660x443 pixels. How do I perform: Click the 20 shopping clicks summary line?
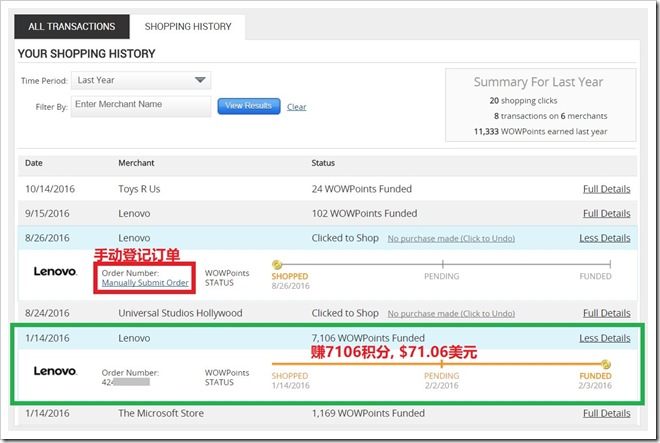523,101
